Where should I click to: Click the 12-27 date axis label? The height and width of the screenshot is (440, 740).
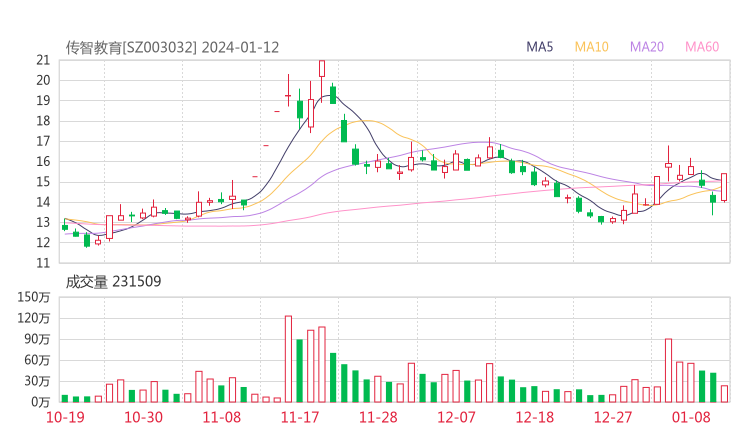coord(613,417)
